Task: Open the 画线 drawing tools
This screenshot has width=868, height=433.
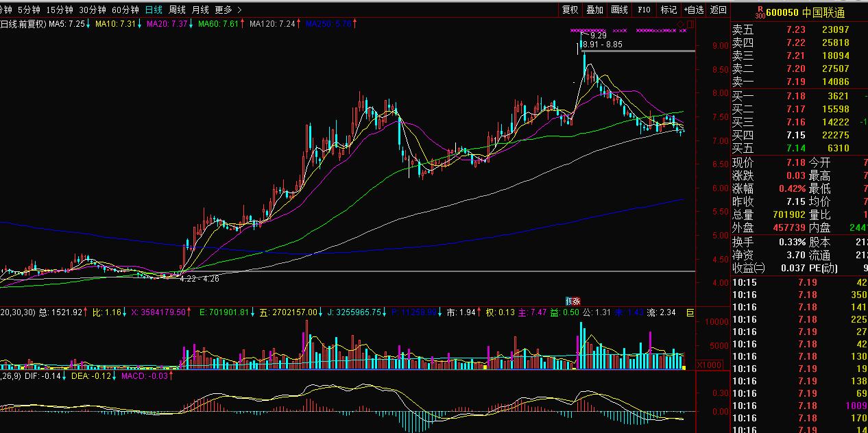Action: pos(619,10)
